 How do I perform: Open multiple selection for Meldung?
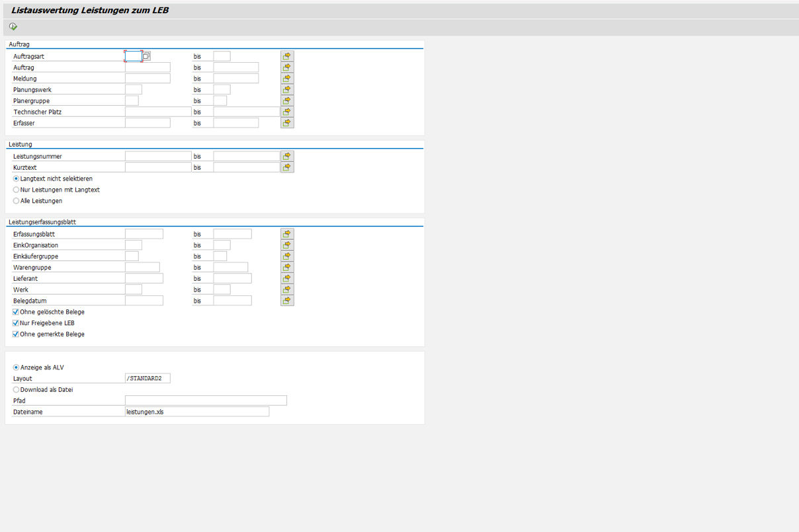287,79
